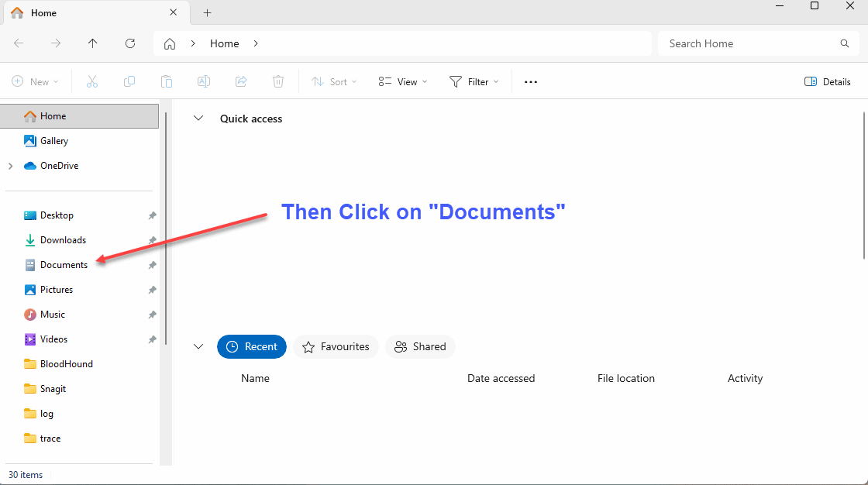The width and height of the screenshot is (868, 485).
Task: Collapse the Quick access section
Action: point(198,119)
